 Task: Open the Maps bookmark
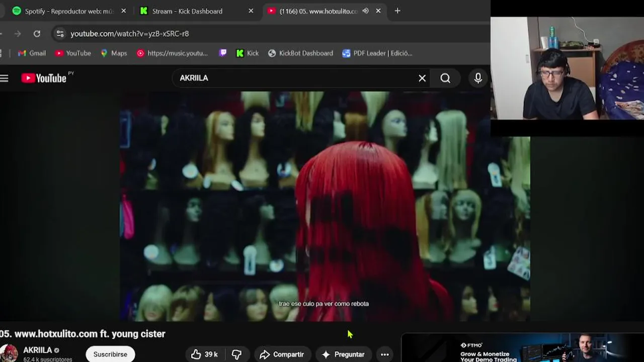coord(114,53)
